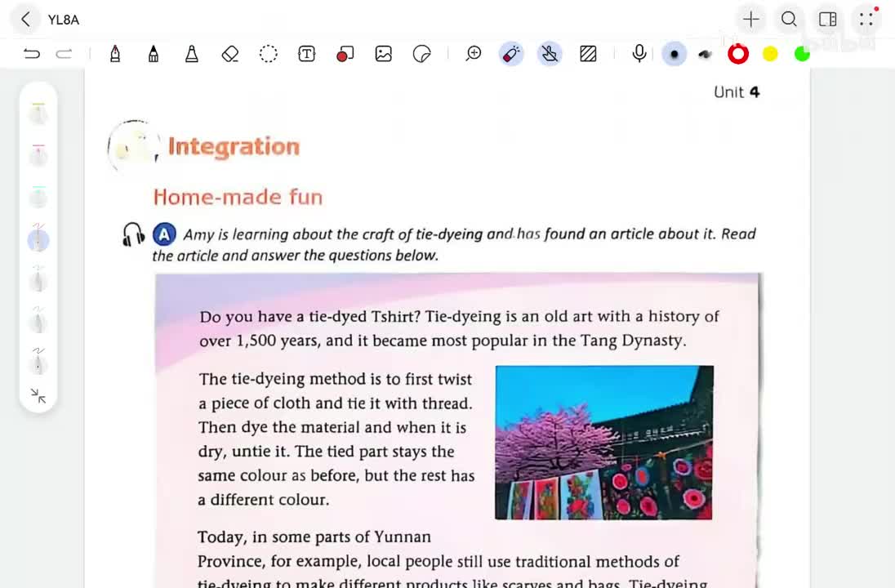Select the fountain pen tool

tap(114, 54)
